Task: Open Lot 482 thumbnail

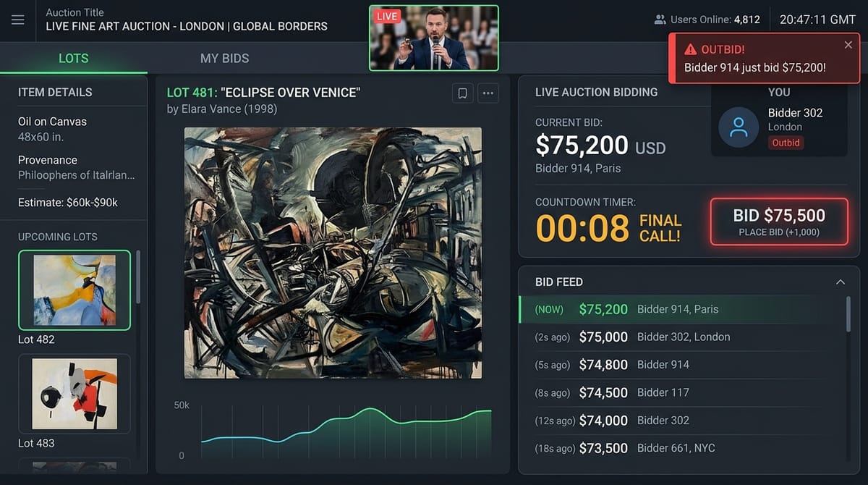Action: tap(75, 290)
